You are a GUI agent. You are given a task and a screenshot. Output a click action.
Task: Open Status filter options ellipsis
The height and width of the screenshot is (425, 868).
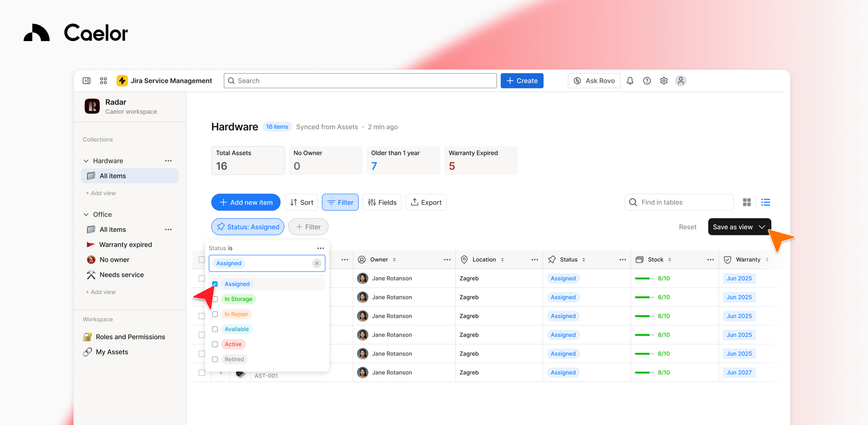point(321,248)
